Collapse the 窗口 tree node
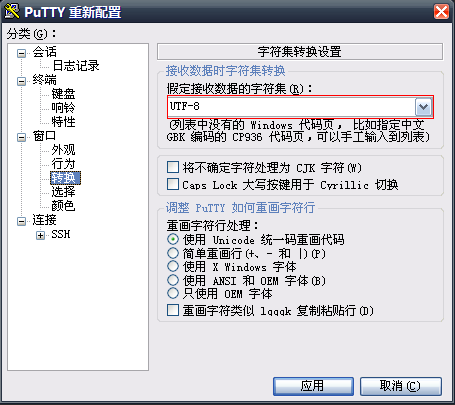455x405 pixels. click(x=21, y=137)
